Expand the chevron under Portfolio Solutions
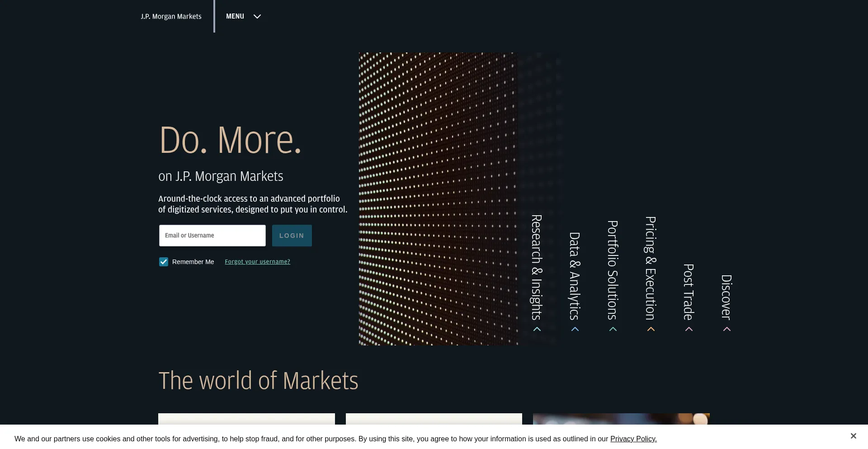Screen dimensions: 868x449 pos(613,329)
